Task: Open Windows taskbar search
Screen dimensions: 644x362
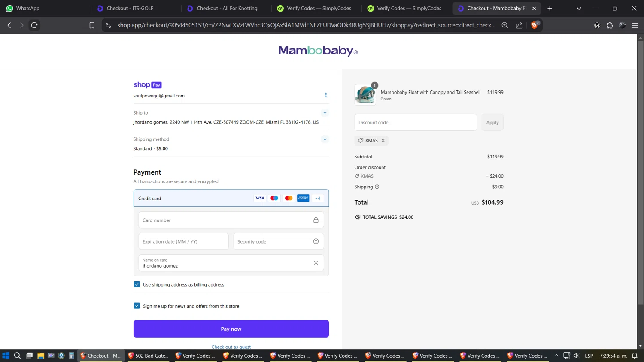Action: (17, 356)
